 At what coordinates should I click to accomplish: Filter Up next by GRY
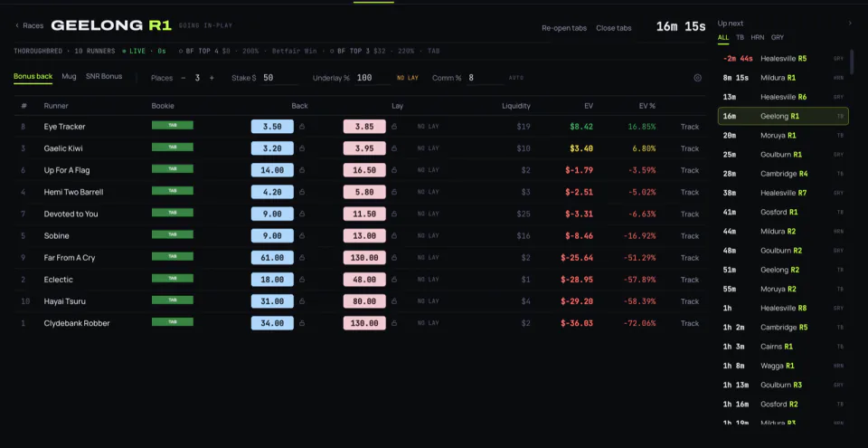tap(778, 38)
